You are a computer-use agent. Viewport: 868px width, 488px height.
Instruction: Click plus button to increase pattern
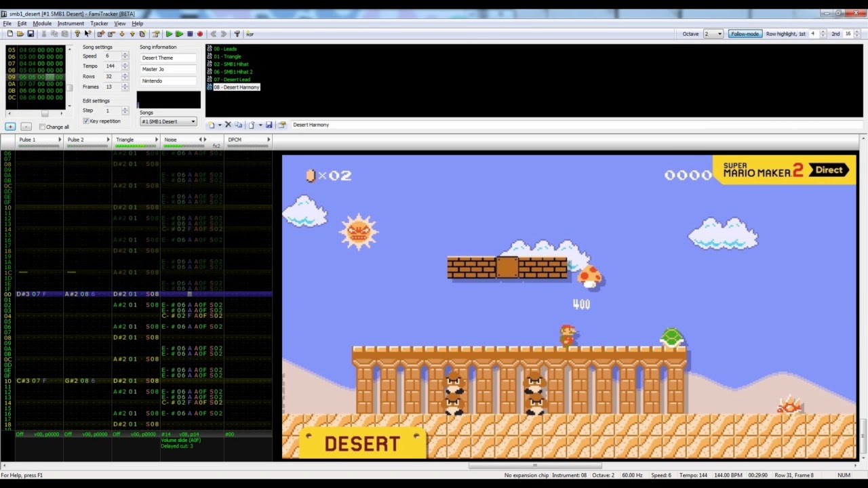click(x=10, y=127)
